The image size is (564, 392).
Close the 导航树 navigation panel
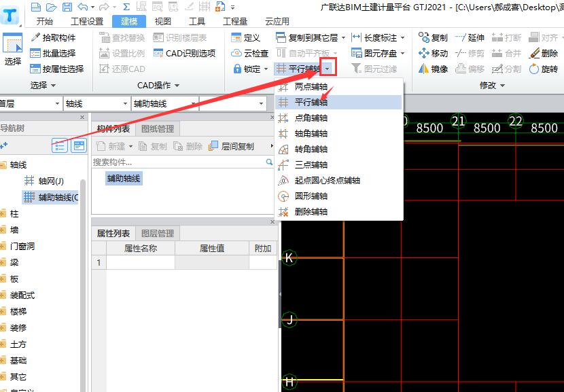coord(82,118)
